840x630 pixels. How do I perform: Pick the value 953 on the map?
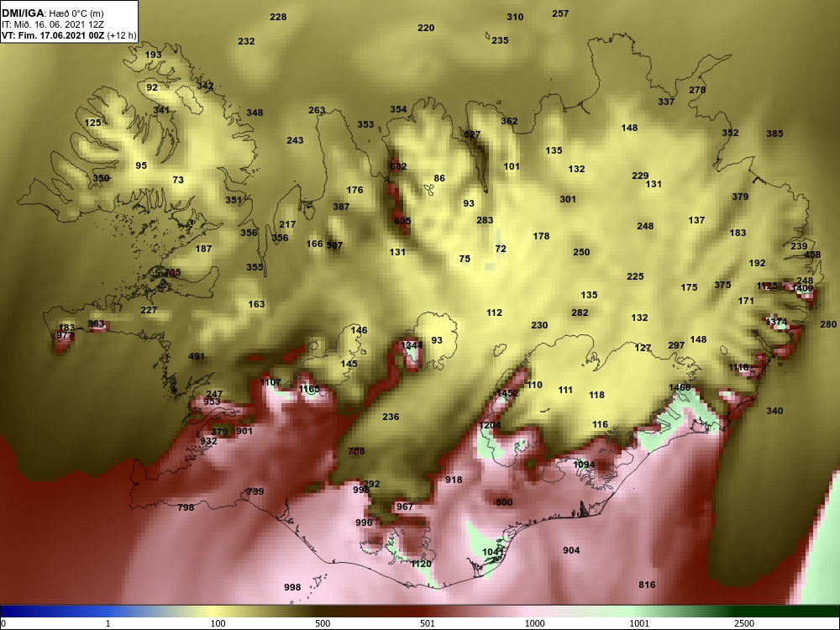pyautogui.click(x=212, y=402)
